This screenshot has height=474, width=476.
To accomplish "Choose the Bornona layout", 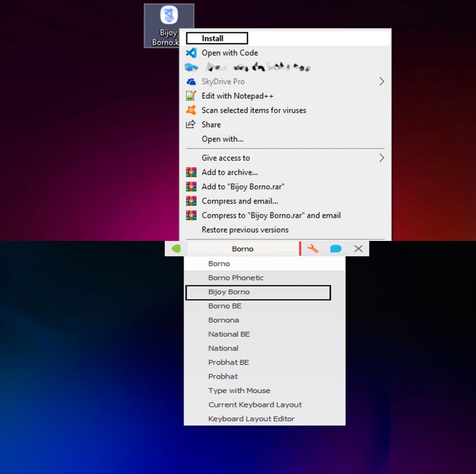I will (264, 320).
